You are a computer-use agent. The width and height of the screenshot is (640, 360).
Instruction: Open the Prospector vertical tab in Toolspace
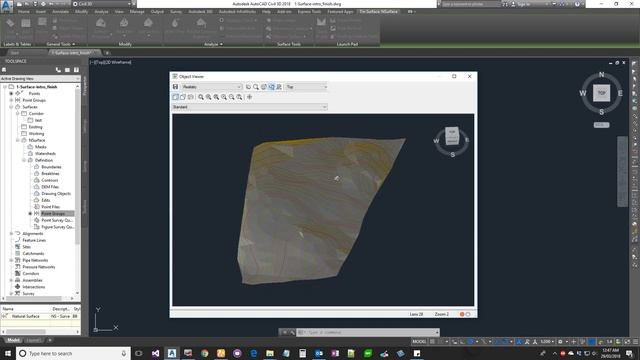pyautogui.click(x=85, y=86)
